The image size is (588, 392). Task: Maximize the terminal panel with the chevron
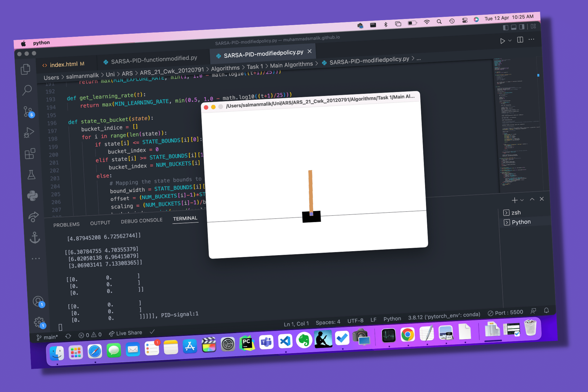[532, 199]
